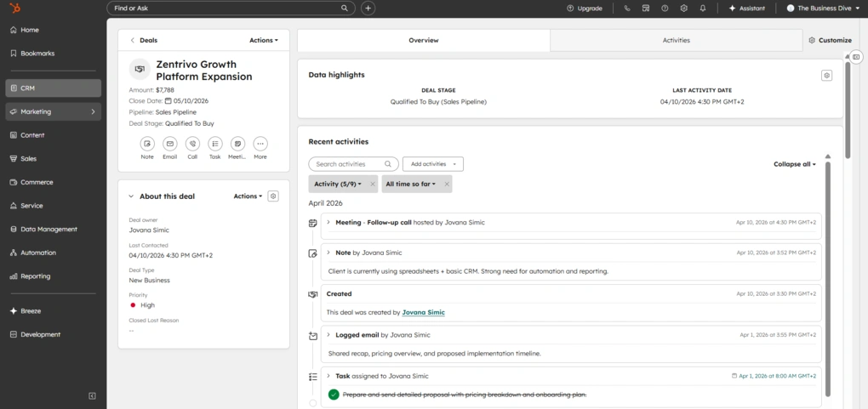The image size is (868, 409).
Task: Expand the Meeting Follow-up call activity
Action: click(x=328, y=223)
